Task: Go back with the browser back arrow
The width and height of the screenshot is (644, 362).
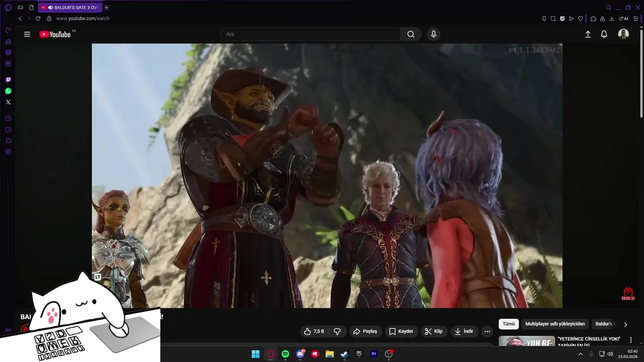Action: (20, 19)
